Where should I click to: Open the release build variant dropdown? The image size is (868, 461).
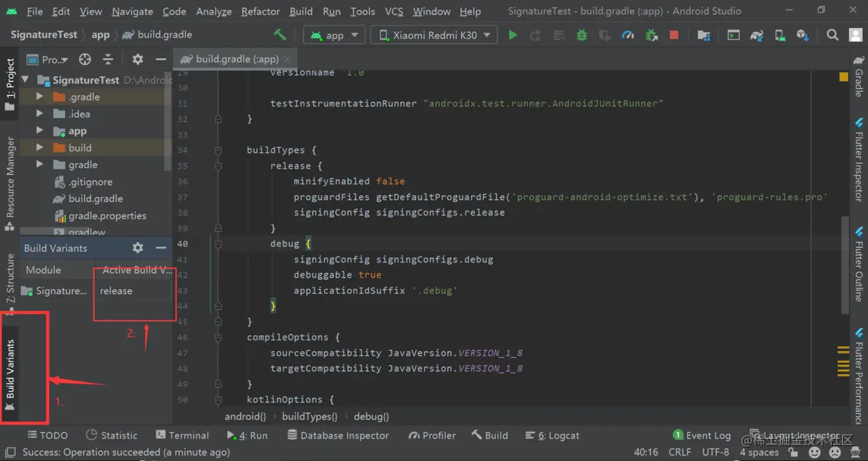[x=133, y=291]
